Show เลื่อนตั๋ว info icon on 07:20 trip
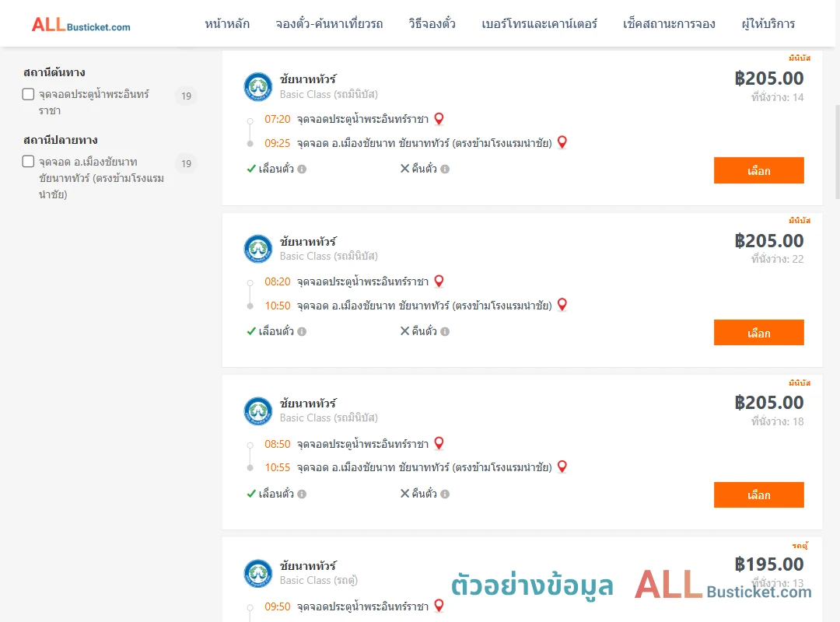The image size is (840, 622). [x=302, y=169]
